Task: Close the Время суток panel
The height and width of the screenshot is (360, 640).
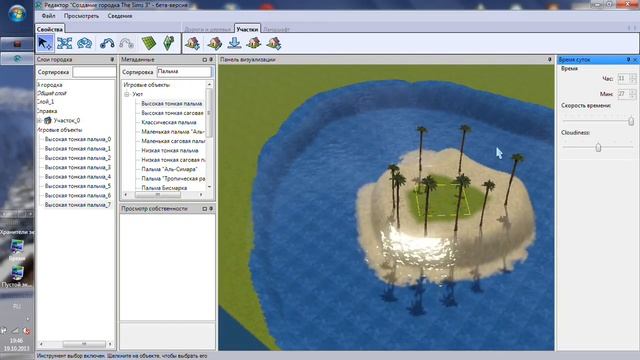Action: tap(635, 60)
